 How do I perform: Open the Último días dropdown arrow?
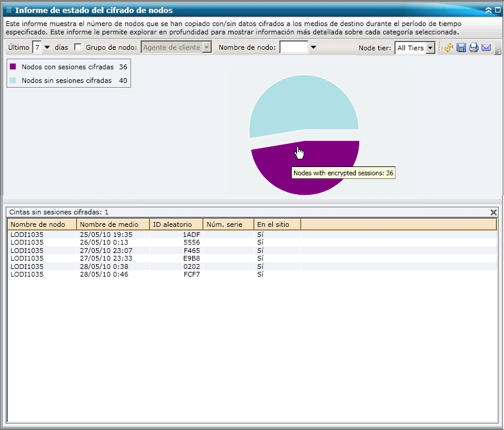click(47, 47)
